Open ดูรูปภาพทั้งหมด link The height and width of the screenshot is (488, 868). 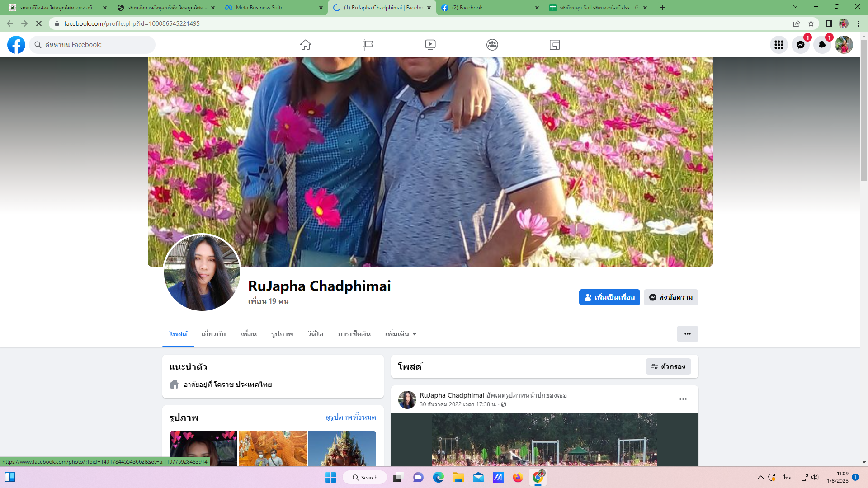351,417
